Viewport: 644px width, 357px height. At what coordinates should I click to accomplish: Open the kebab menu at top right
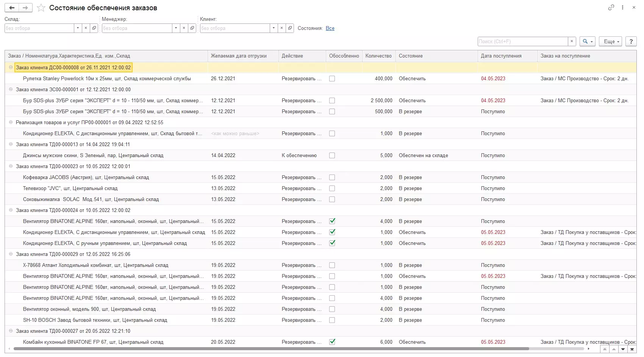(x=622, y=8)
